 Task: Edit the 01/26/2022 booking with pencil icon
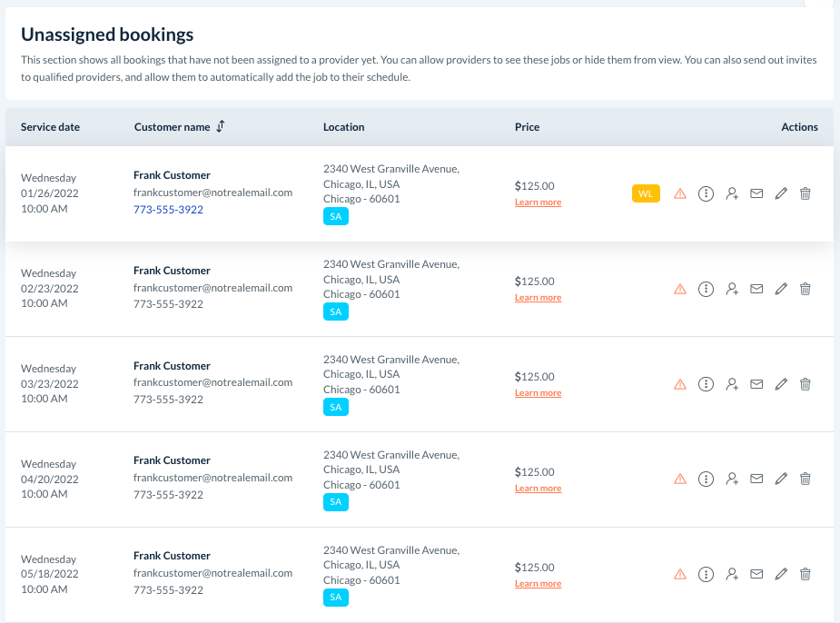pos(781,193)
